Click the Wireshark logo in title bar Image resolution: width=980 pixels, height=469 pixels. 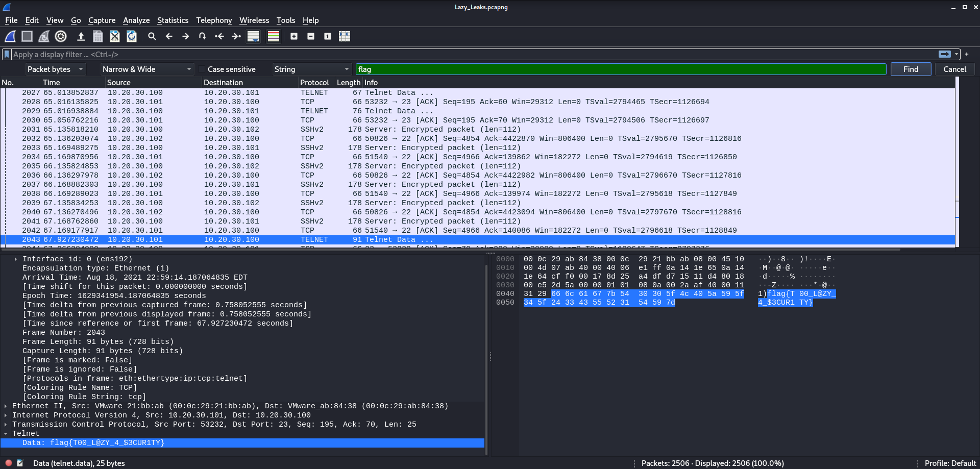[x=7, y=7]
